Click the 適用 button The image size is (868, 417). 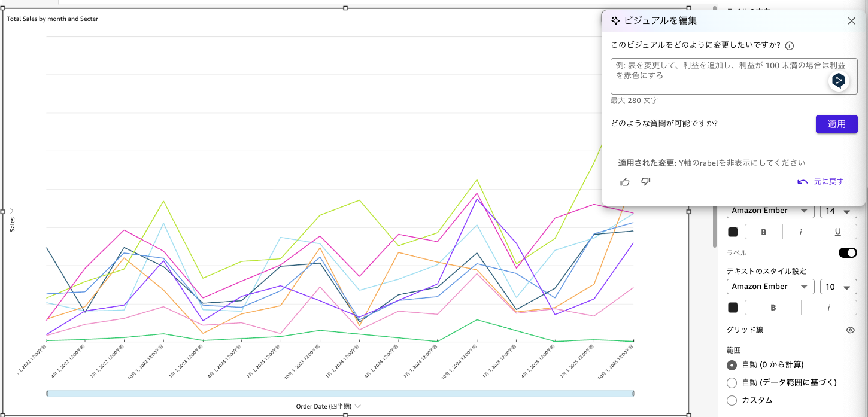pyautogui.click(x=836, y=124)
